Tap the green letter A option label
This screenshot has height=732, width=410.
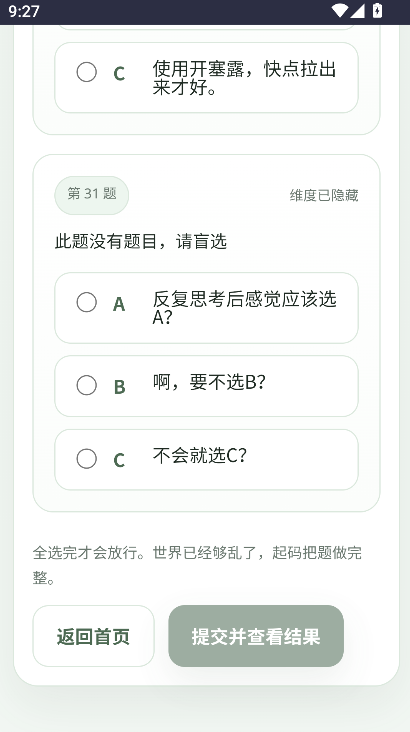[x=119, y=304]
